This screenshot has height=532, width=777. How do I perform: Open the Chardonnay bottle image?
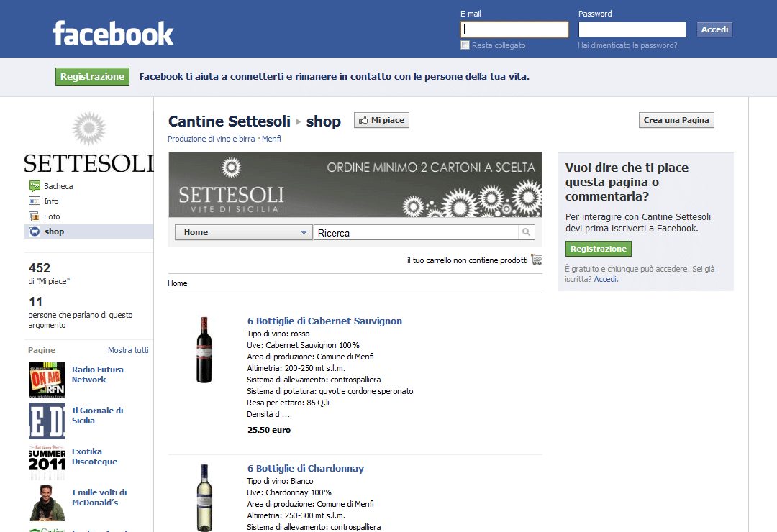click(204, 497)
